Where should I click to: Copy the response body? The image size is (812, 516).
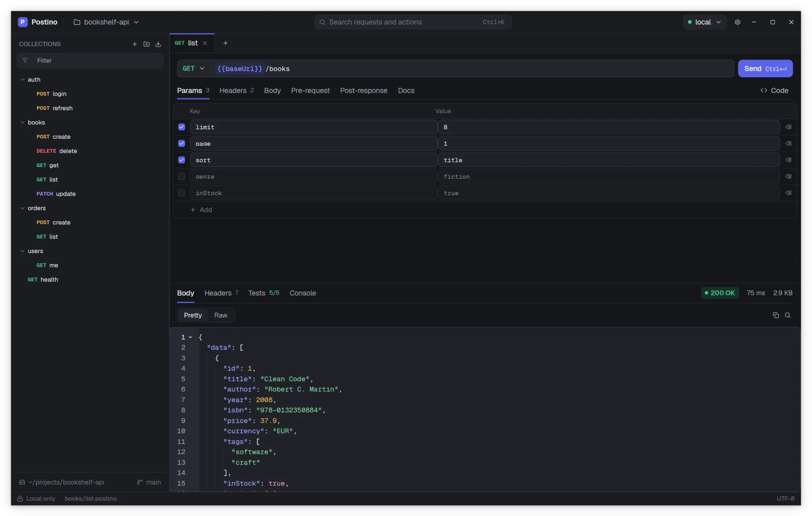click(x=775, y=315)
